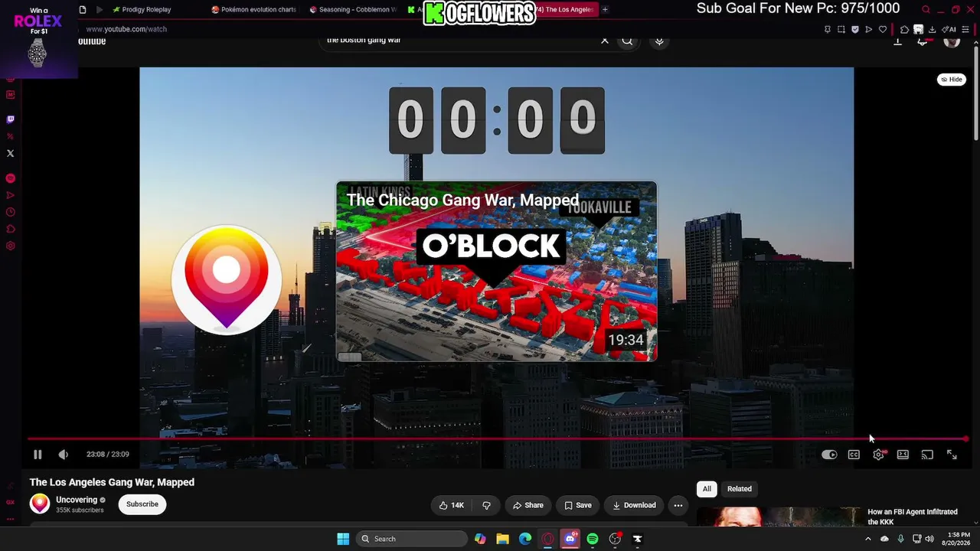Open File Explorer from the taskbar

[502, 539]
